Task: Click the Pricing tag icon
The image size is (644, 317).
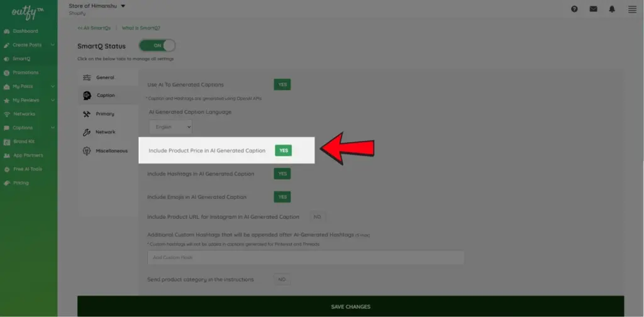Action: (x=7, y=183)
